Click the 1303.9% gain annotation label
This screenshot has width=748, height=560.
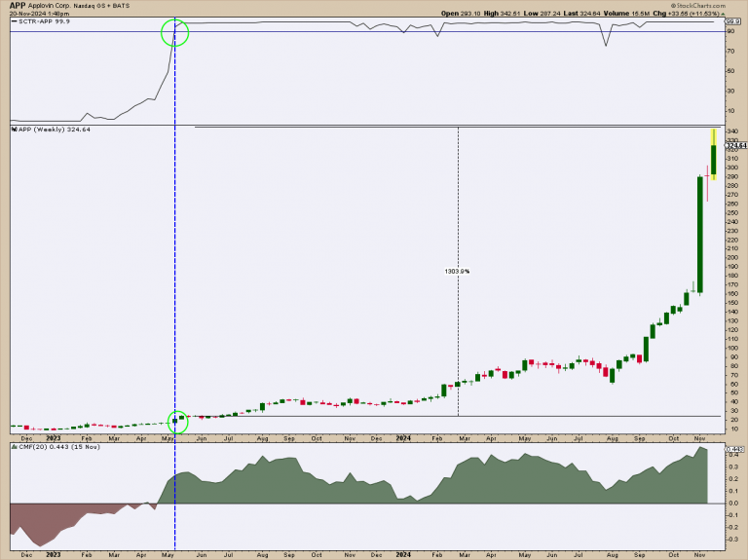[457, 272]
